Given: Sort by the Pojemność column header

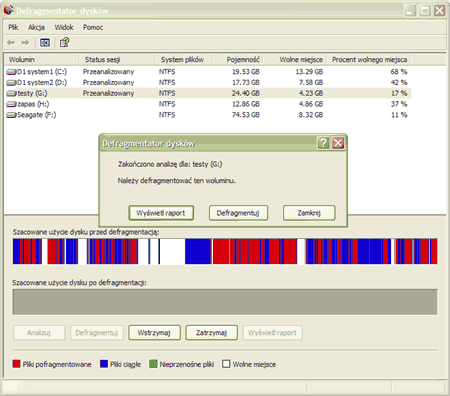Looking at the screenshot, I should (237, 60).
